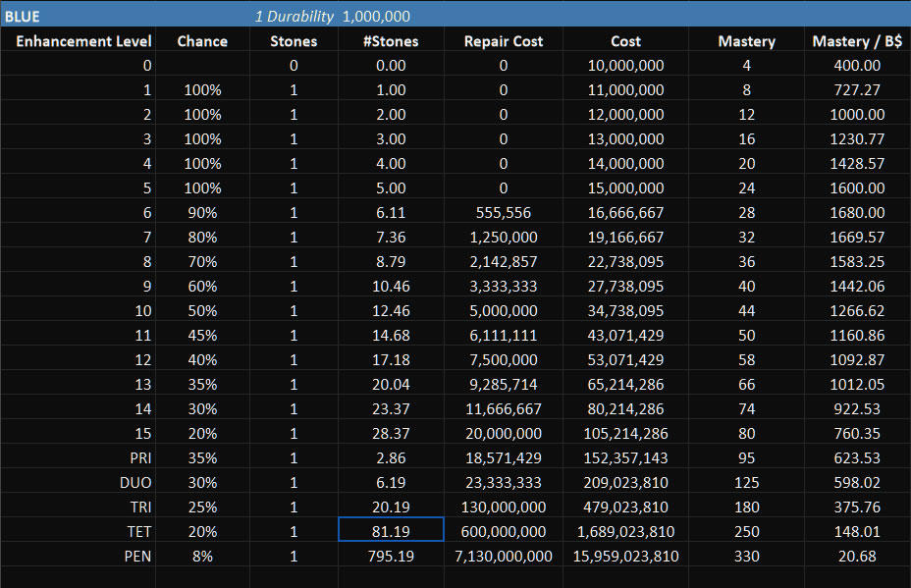Select the 1680.00 Mastery per B$ cell
Image resolution: width=911 pixels, height=588 pixels.
[857, 212]
